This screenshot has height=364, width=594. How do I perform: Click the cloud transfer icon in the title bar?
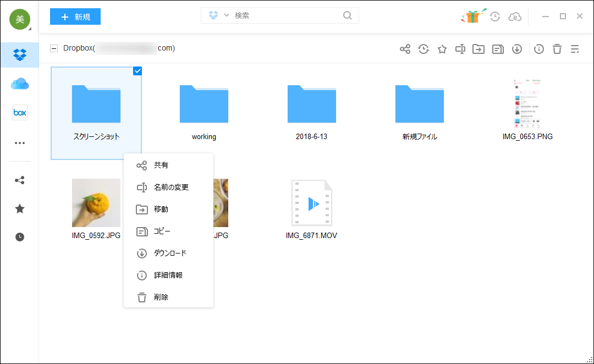[x=515, y=16]
